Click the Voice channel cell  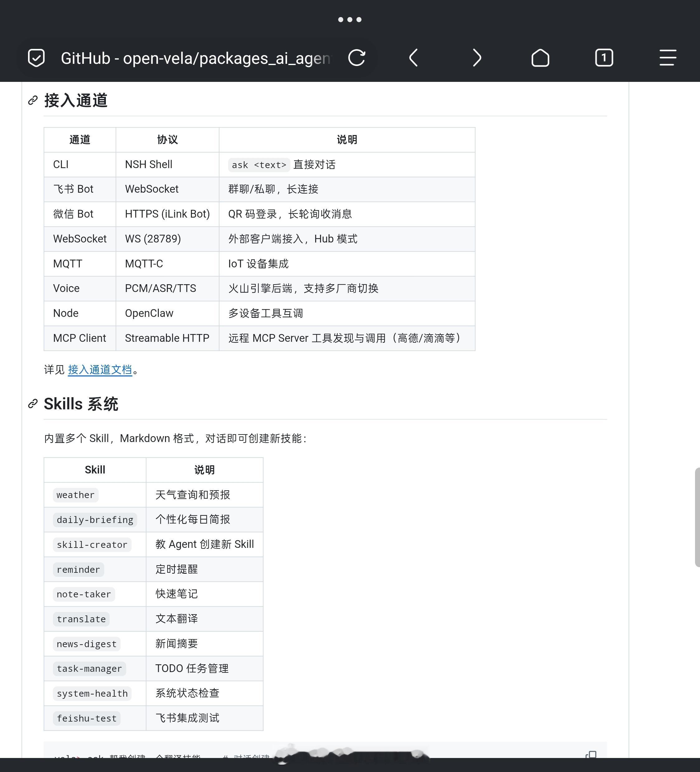80,288
